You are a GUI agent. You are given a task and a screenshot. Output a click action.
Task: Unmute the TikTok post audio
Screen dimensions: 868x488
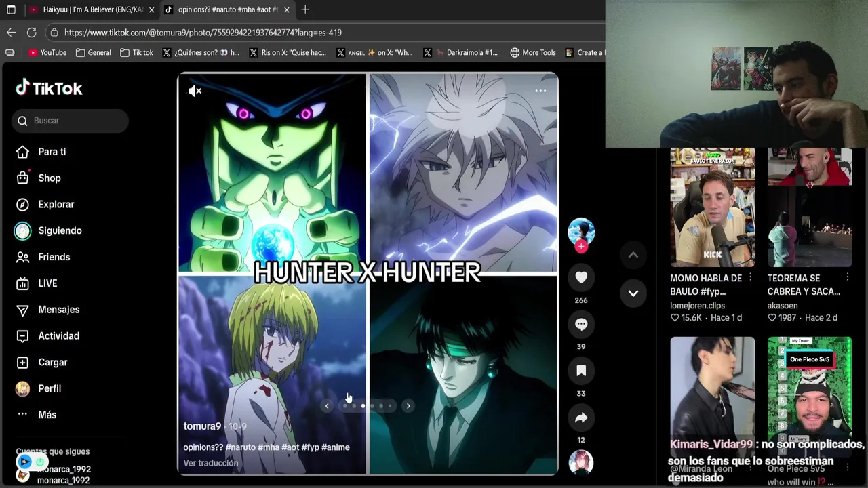click(195, 91)
